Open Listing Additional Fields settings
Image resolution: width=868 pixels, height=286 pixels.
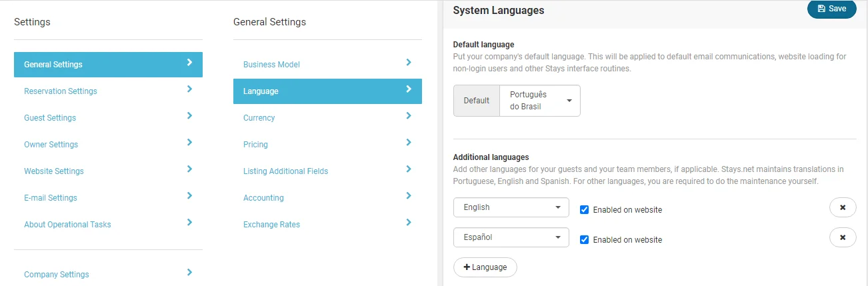tap(285, 171)
